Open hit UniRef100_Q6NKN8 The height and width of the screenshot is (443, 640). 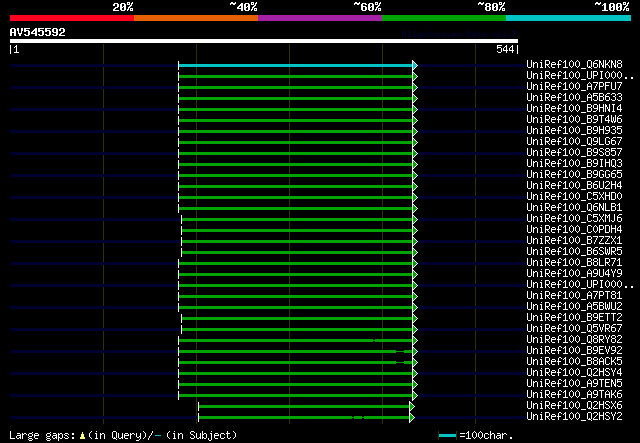[574, 65]
